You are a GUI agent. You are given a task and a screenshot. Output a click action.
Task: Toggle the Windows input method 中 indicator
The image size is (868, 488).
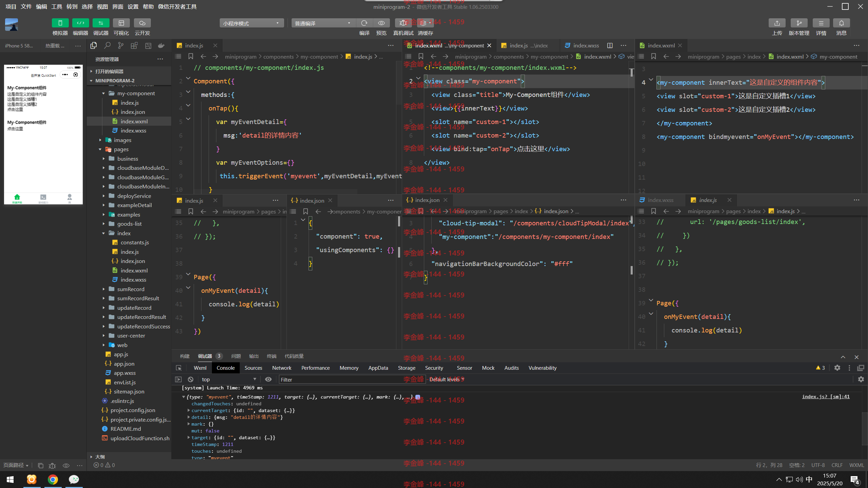click(809, 479)
